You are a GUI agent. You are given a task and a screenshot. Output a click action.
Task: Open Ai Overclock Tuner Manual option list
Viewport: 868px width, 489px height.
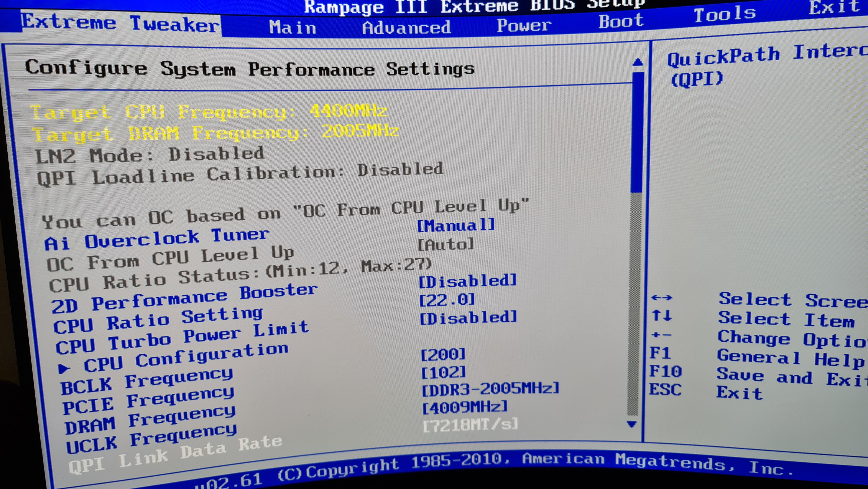point(455,225)
